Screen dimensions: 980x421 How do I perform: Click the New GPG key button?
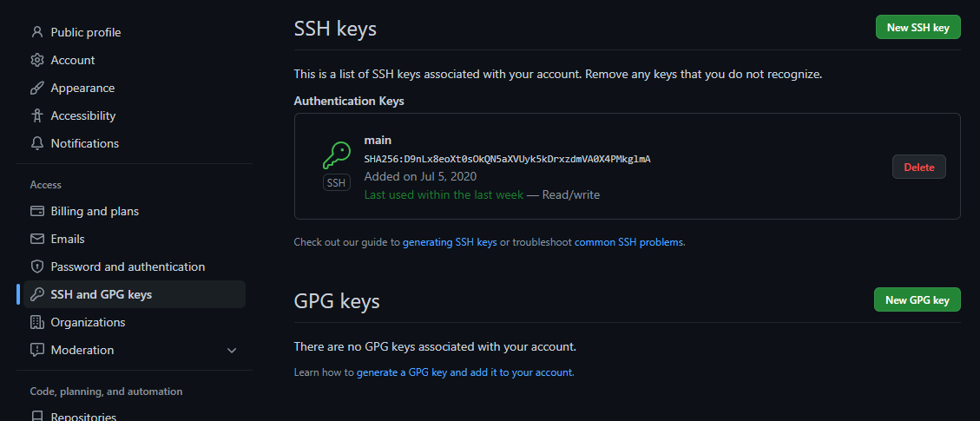[x=917, y=299]
